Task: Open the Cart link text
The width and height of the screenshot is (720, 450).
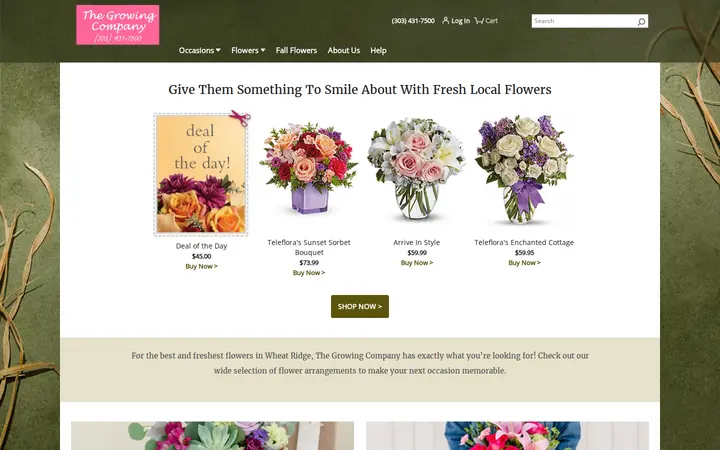Action: 491,21
